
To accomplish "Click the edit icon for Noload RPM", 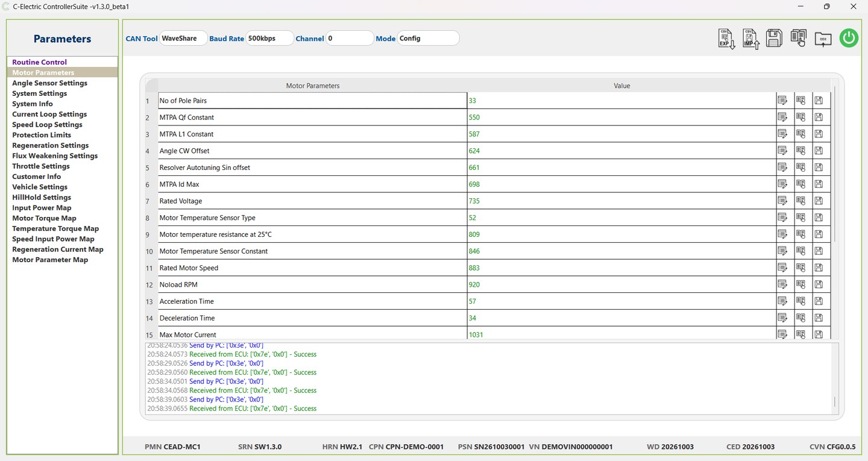I will pos(782,284).
